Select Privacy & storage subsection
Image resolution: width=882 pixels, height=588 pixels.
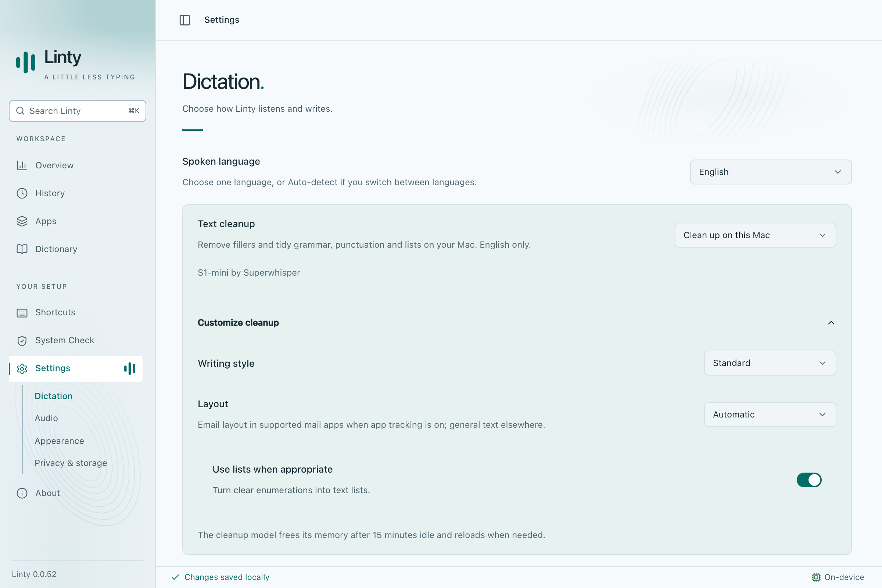coord(71,463)
